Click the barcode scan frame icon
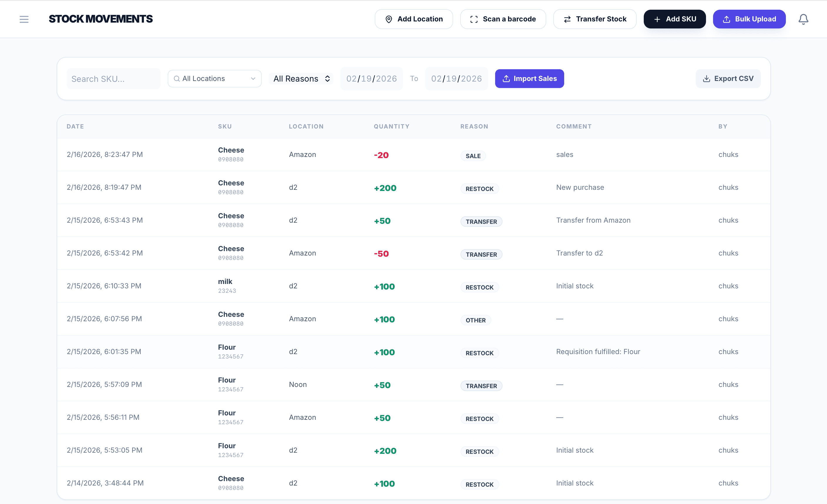This screenshot has height=504, width=827. 474,19
